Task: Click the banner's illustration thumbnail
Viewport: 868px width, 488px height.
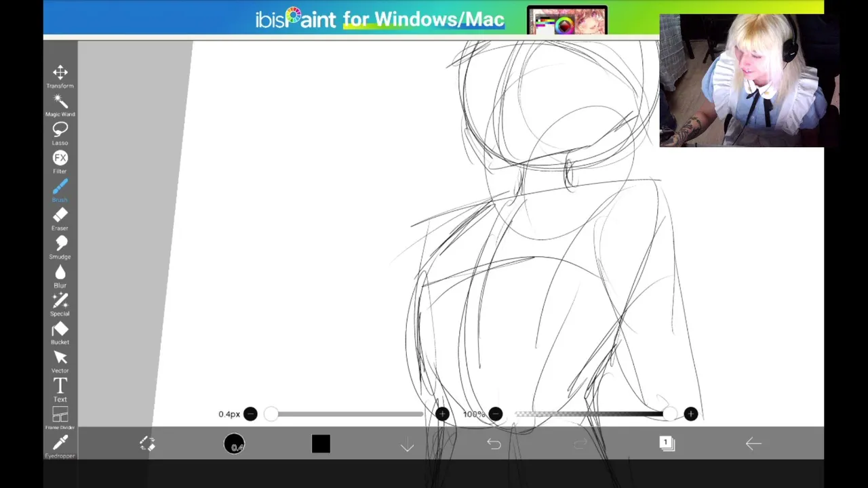Action: 567,21
